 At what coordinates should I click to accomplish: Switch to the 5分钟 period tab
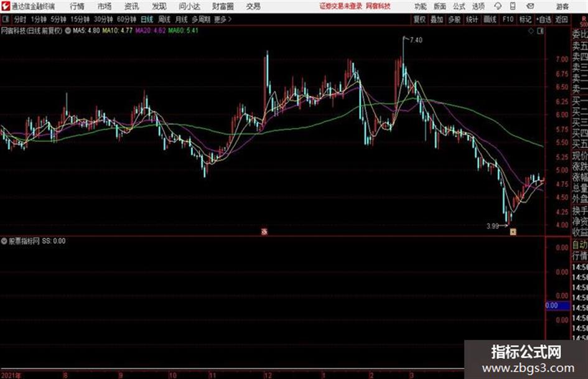tap(58, 19)
